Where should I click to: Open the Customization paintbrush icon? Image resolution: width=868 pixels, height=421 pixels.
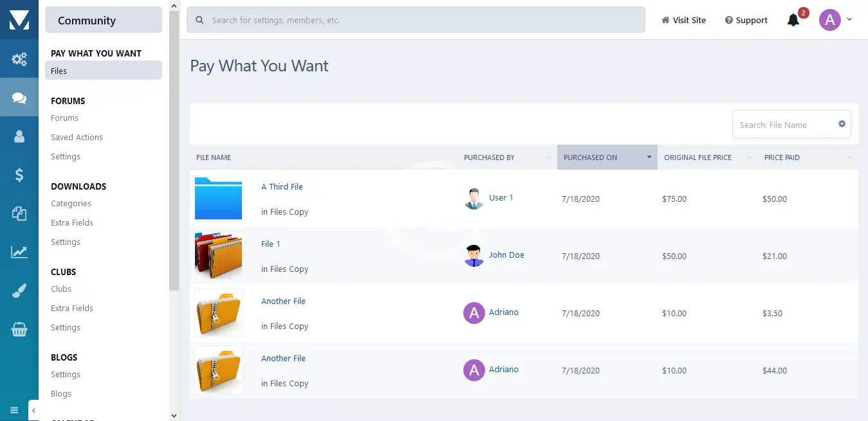[x=19, y=291]
